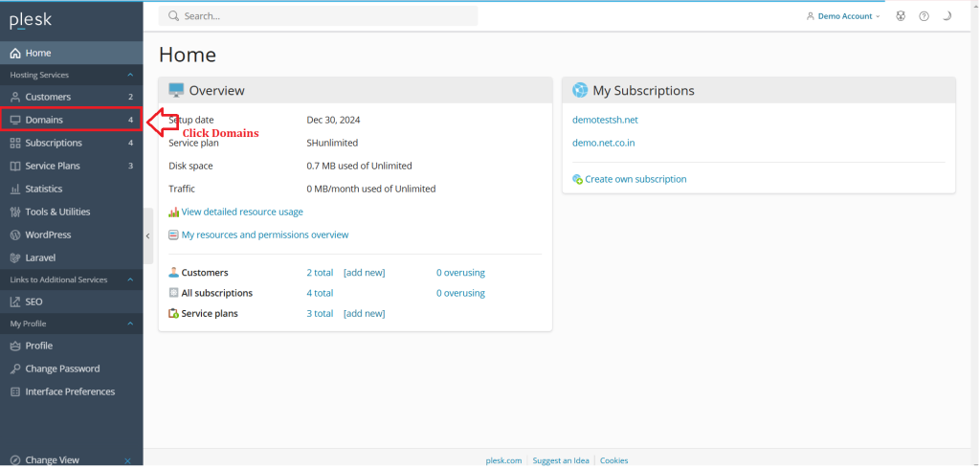Click the Overview monitor icon
Image resolution: width=980 pixels, height=469 pixels.
(176, 90)
